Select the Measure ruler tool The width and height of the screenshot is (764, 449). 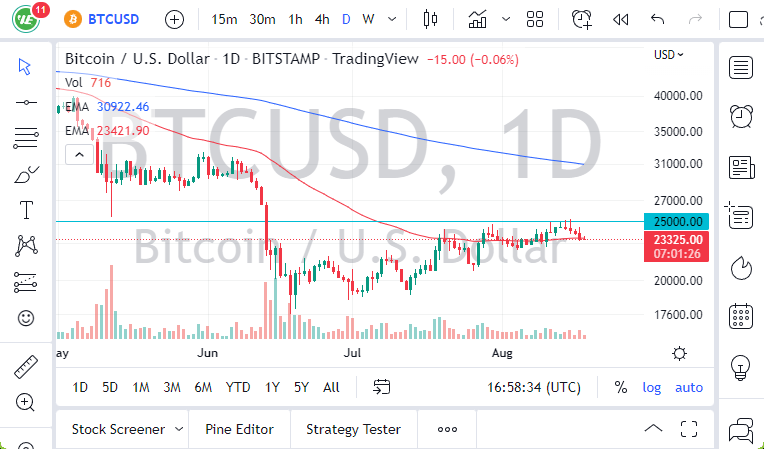[x=26, y=367]
